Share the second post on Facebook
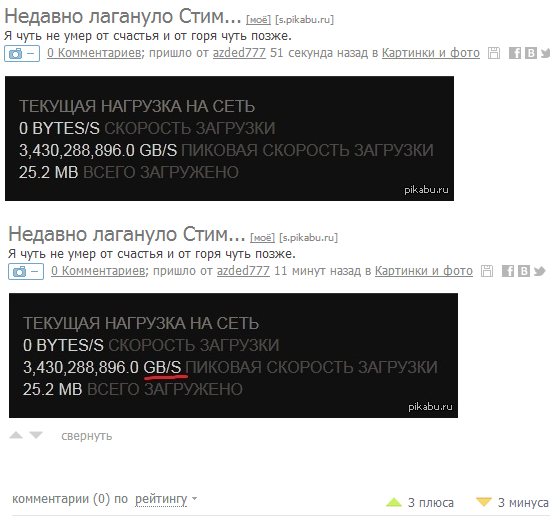550x518 pixels. click(x=508, y=271)
